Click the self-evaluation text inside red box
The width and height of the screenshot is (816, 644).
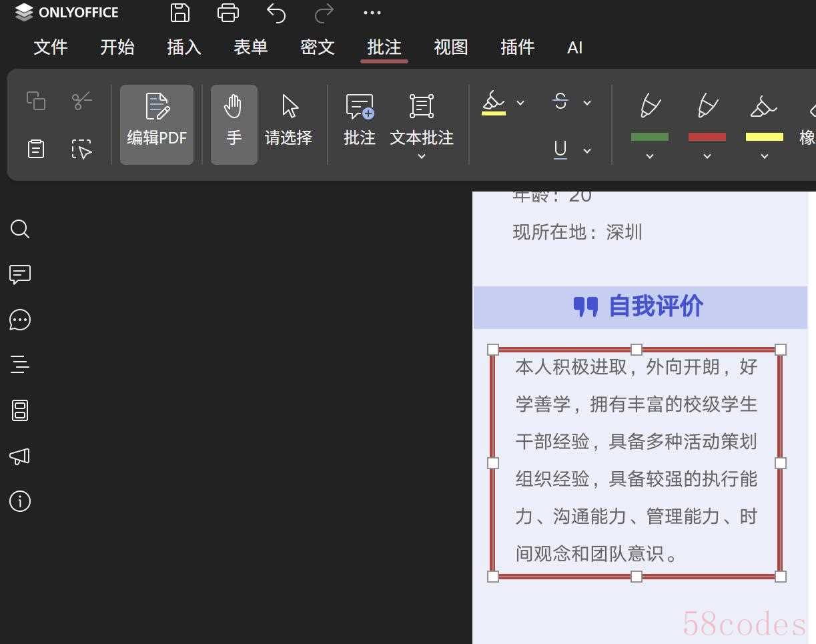636,460
